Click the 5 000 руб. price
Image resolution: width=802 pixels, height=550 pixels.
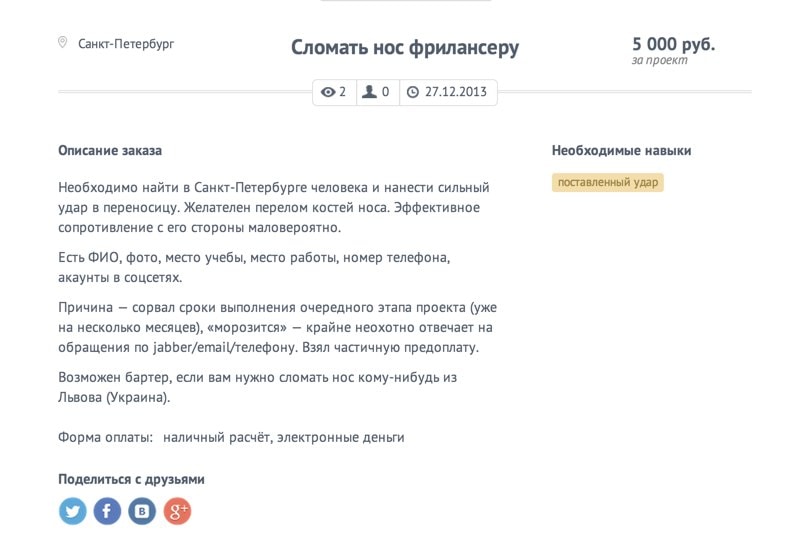coord(673,44)
